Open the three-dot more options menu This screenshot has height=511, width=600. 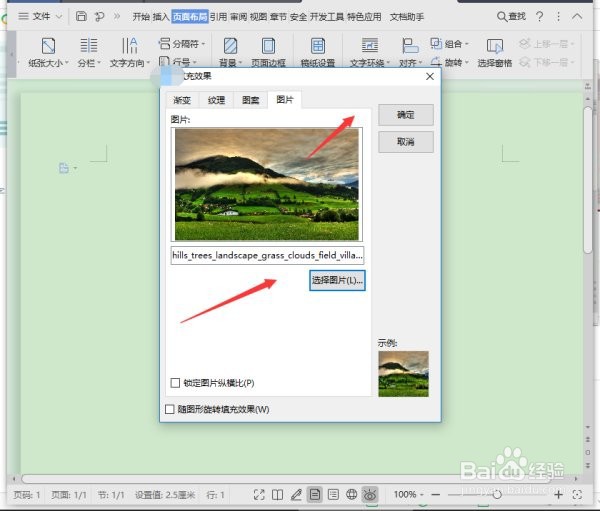click(559, 16)
